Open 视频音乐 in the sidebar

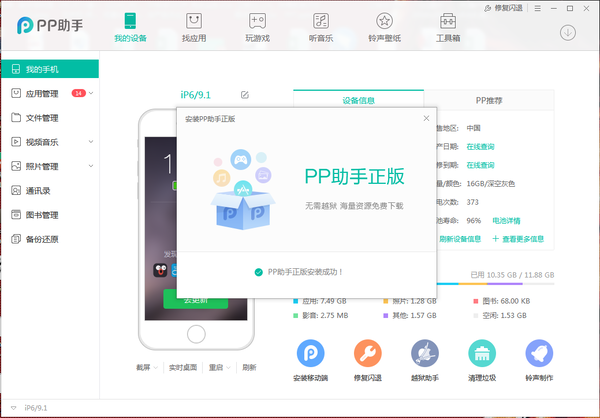coord(50,142)
